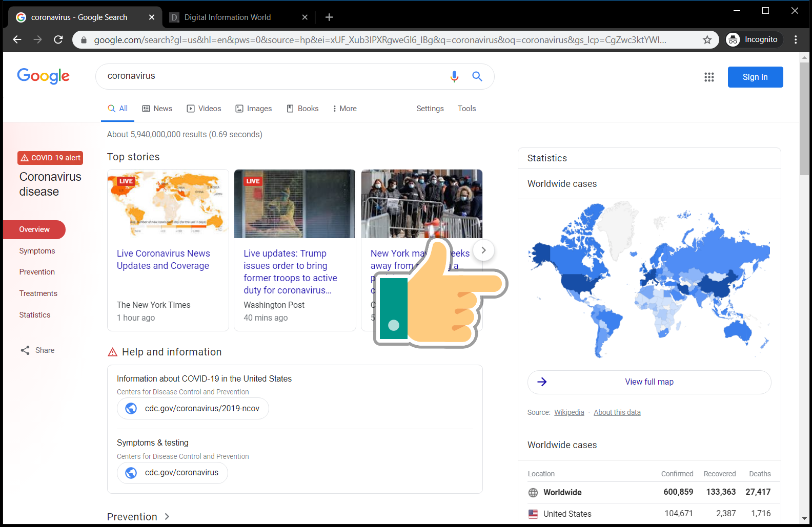Image resolution: width=812 pixels, height=527 pixels.
Task: Click the View full map button
Action: click(649, 382)
